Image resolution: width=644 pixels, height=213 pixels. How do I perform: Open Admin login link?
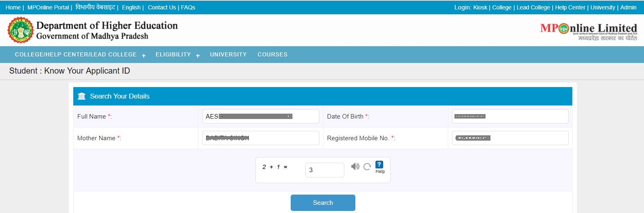point(628,7)
